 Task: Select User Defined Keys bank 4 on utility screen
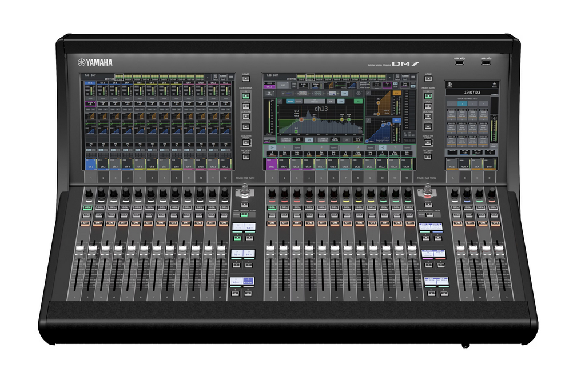484,103
